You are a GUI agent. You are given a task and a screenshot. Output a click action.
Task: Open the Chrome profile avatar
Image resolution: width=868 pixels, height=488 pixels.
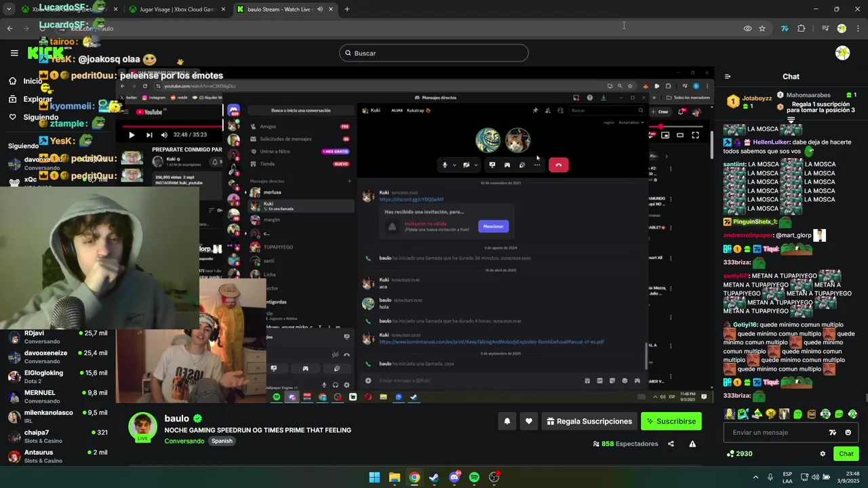click(x=842, y=28)
